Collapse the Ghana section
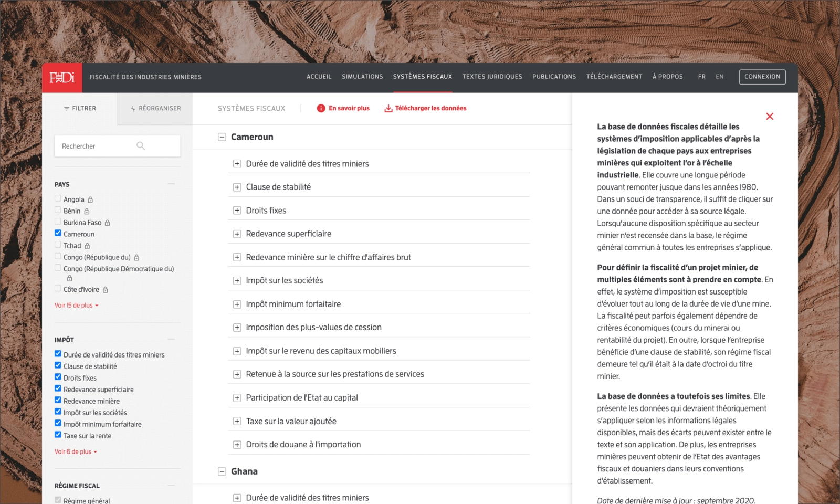Image resolution: width=840 pixels, height=504 pixels. (222, 471)
